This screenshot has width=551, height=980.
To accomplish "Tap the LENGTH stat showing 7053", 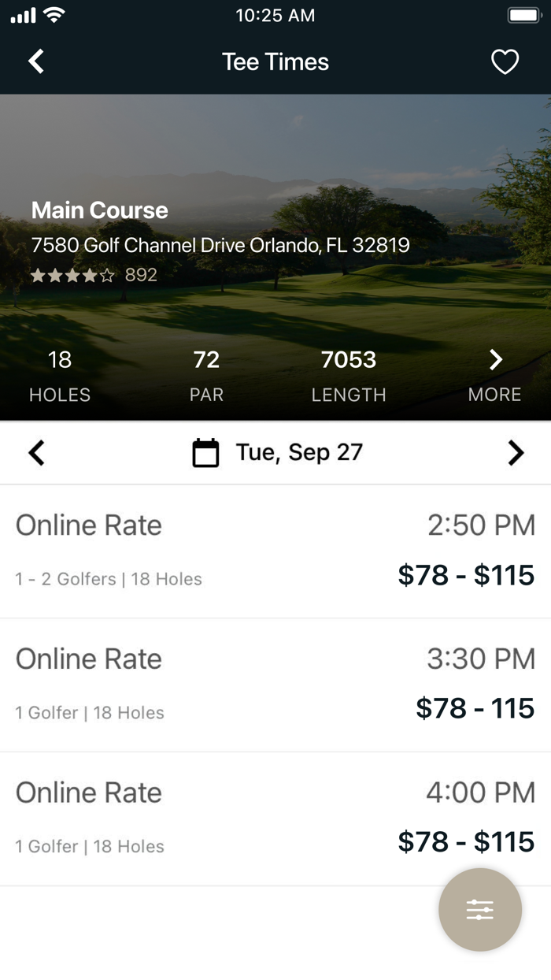I will 349,374.
